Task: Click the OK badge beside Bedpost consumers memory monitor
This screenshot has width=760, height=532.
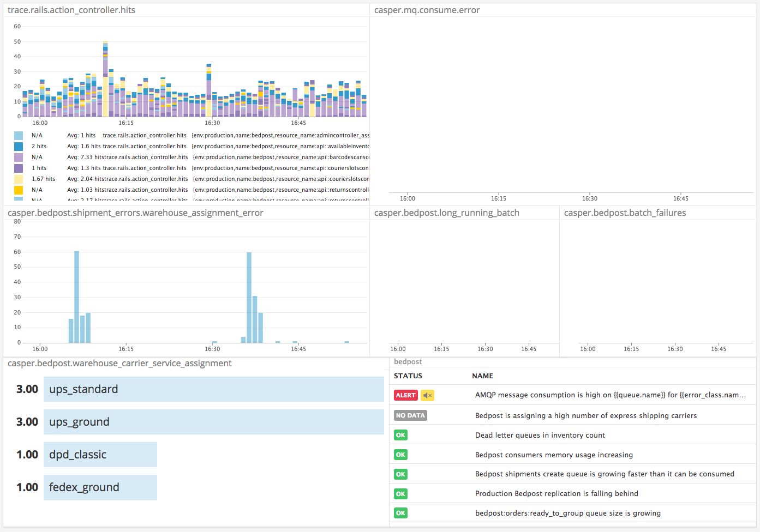Action: point(400,454)
